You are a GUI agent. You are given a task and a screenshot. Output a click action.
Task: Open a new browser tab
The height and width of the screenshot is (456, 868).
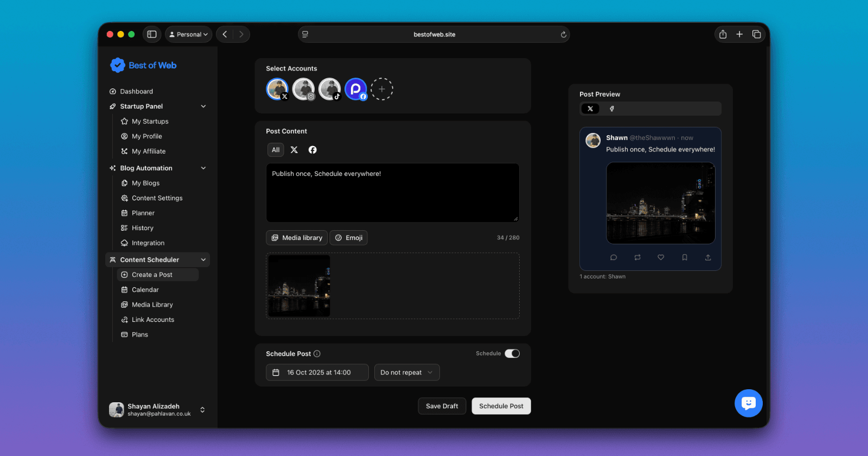click(x=739, y=34)
